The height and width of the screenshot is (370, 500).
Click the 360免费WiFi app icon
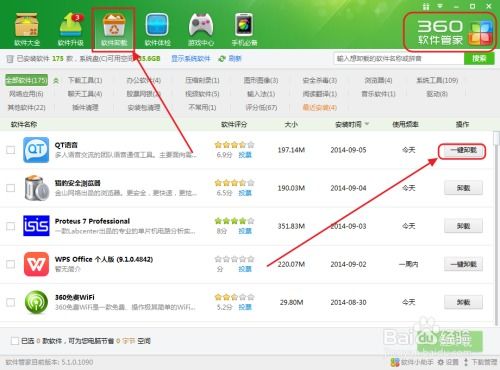pos(36,302)
